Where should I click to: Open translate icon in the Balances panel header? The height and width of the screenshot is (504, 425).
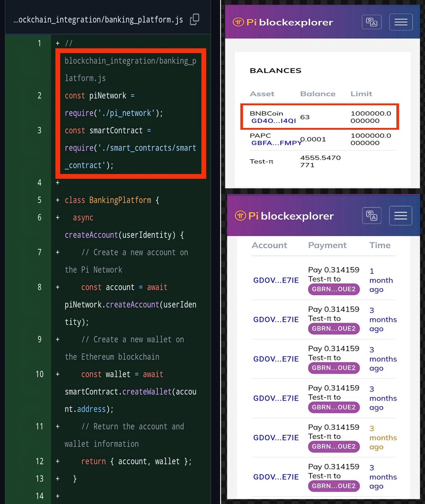point(372,22)
